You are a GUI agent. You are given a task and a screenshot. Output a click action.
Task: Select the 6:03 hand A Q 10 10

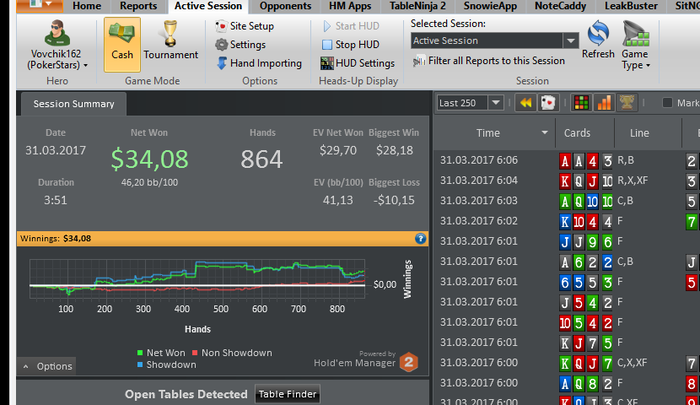[566, 201]
